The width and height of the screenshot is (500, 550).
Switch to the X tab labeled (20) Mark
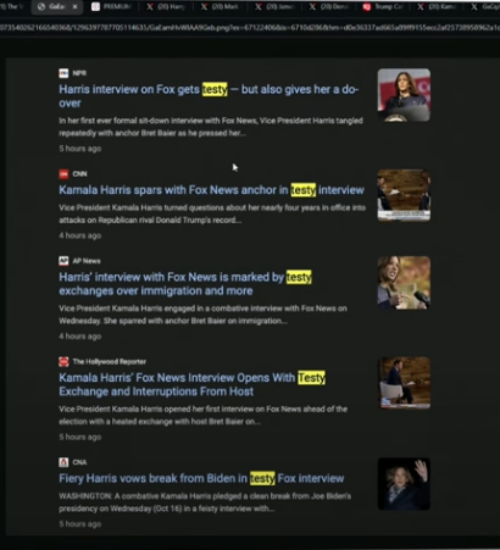pos(220,7)
